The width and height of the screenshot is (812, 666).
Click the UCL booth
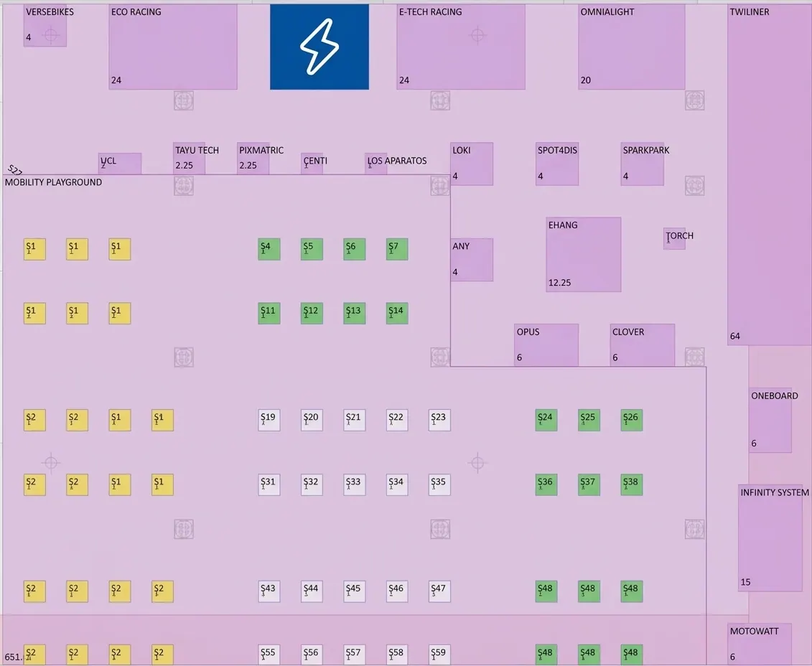(x=120, y=164)
